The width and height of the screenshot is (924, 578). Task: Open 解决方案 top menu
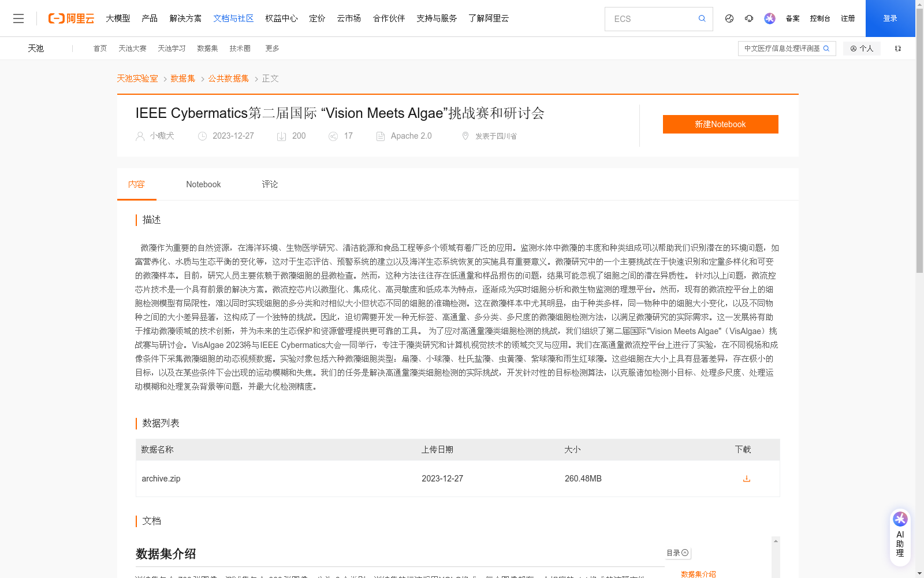point(185,18)
